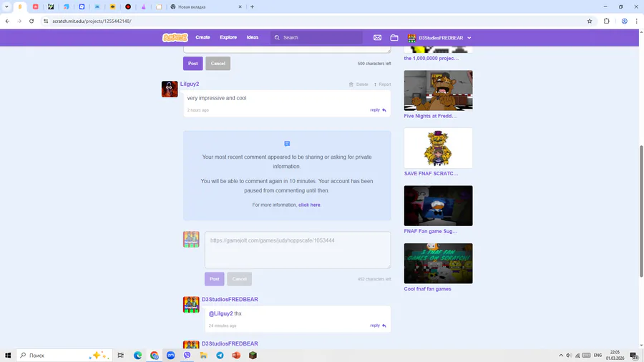Open PowerPoint from the taskbar

click(x=236, y=355)
